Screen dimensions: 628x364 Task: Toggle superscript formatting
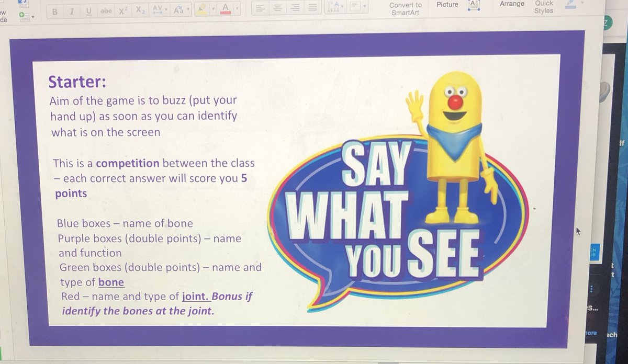click(x=122, y=10)
